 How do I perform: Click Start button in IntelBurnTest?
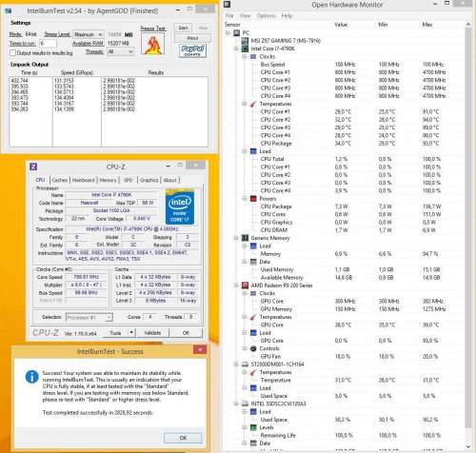click(183, 28)
